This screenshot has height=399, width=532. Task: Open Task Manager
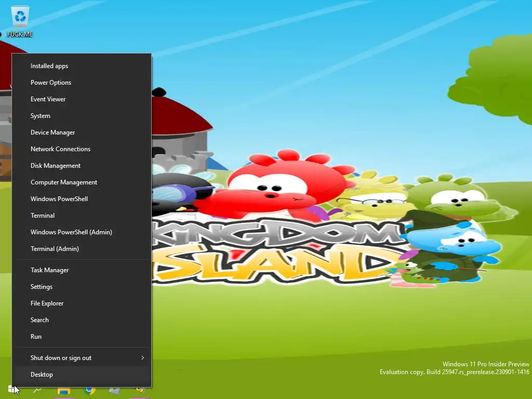click(82, 270)
